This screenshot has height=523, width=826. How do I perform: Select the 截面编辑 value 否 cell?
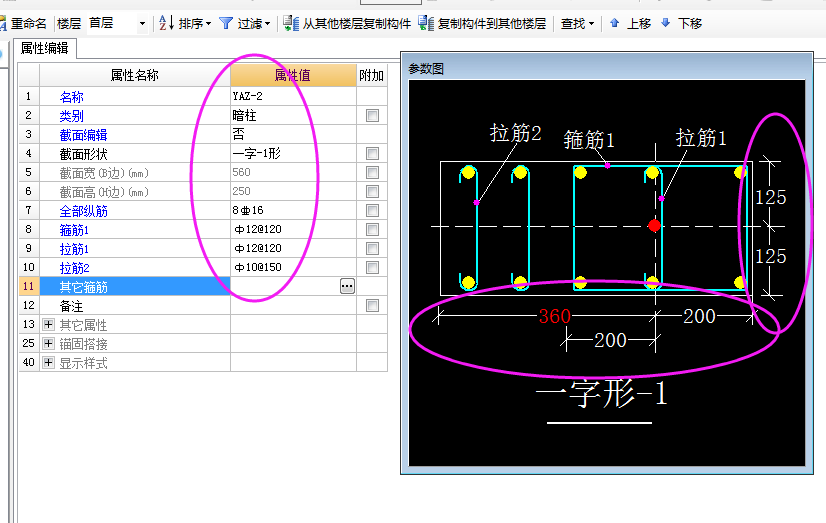click(293, 134)
